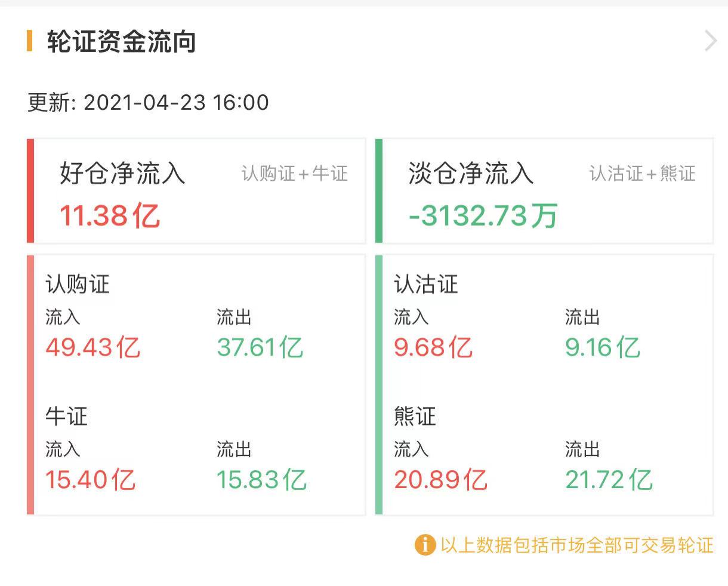This screenshot has width=728, height=586.
Task: Click the update timestamp 2021-04-23 16:00
Action: point(176,103)
